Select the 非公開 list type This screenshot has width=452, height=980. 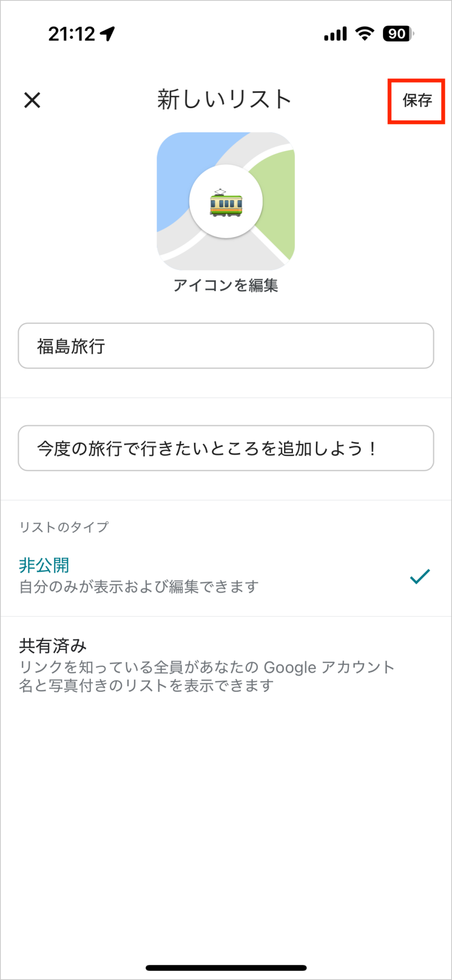44,565
